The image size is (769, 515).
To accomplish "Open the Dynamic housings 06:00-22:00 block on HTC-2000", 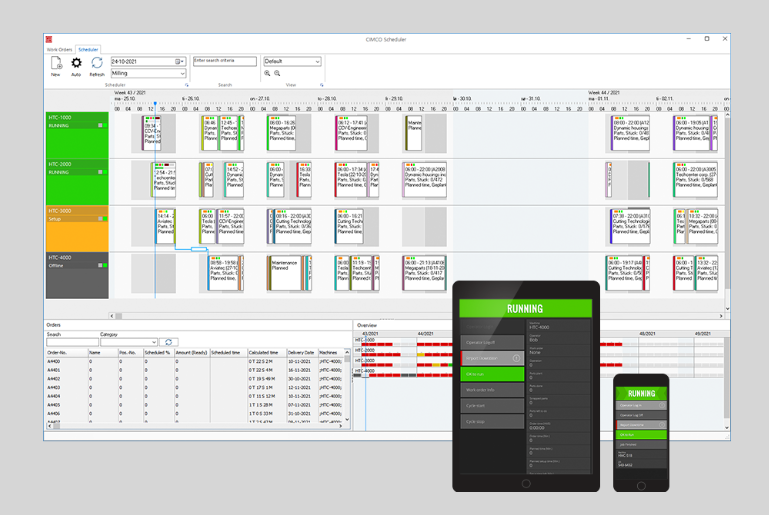I will [x=425, y=180].
